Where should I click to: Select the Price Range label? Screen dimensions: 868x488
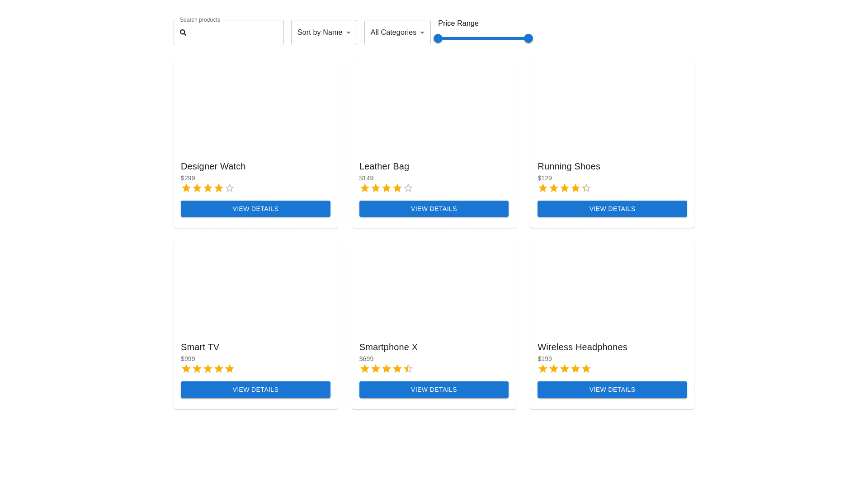[x=458, y=23]
